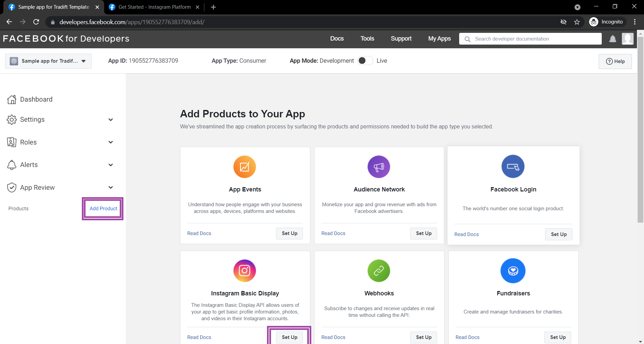Set up Instagram Basic Display

click(289, 337)
